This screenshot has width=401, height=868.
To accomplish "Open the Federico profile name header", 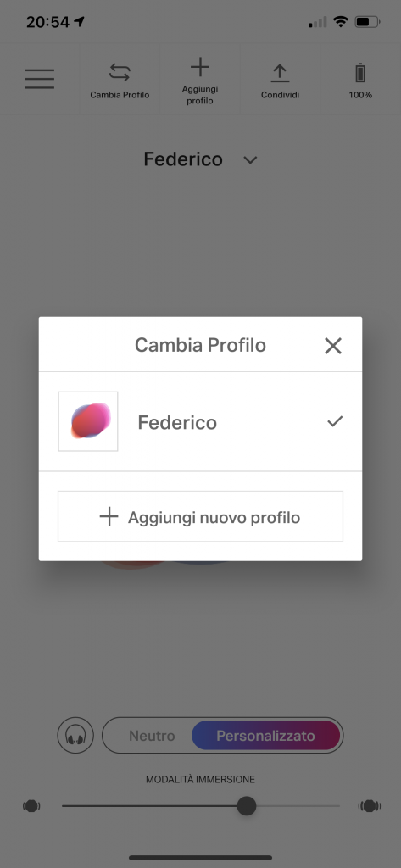I will click(183, 159).
